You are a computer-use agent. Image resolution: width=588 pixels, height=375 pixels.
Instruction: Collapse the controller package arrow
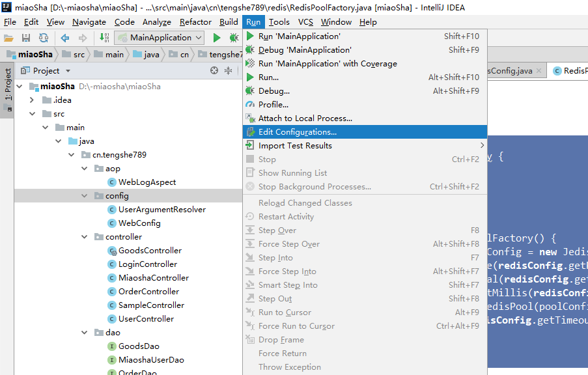pos(85,236)
